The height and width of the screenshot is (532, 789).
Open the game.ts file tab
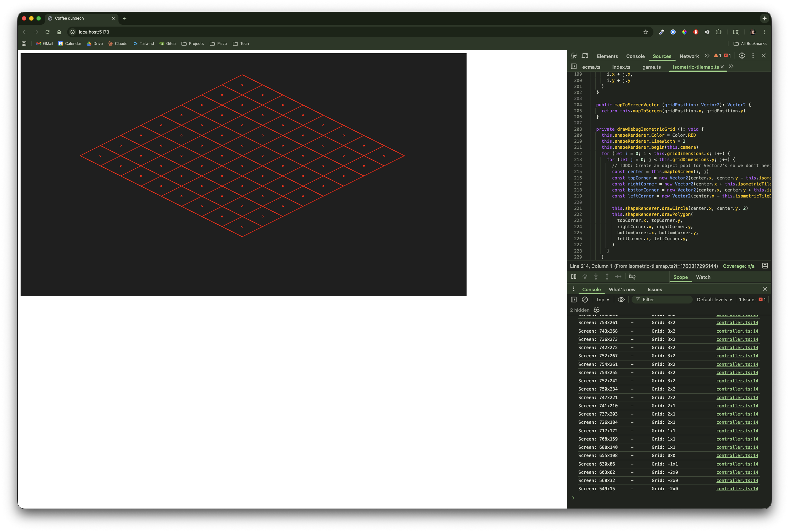(x=651, y=67)
